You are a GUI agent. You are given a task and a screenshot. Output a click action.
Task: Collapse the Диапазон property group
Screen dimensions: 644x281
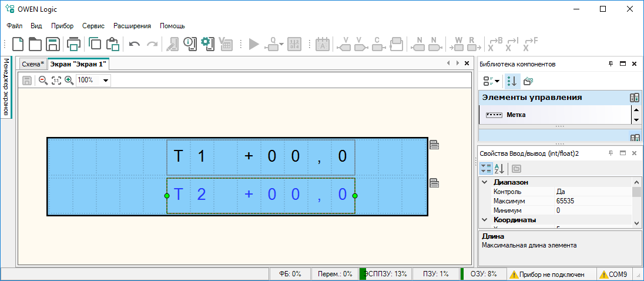(484, 182)
